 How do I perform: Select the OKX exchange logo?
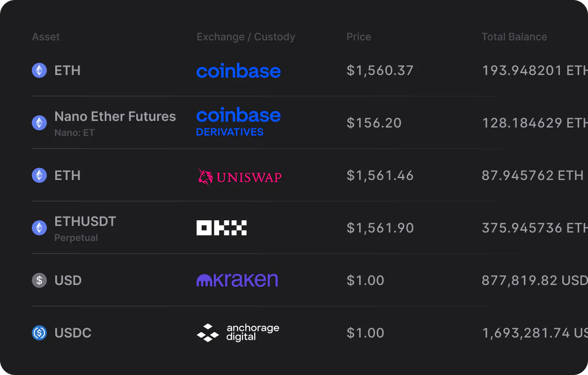click(x=221, y=228)
